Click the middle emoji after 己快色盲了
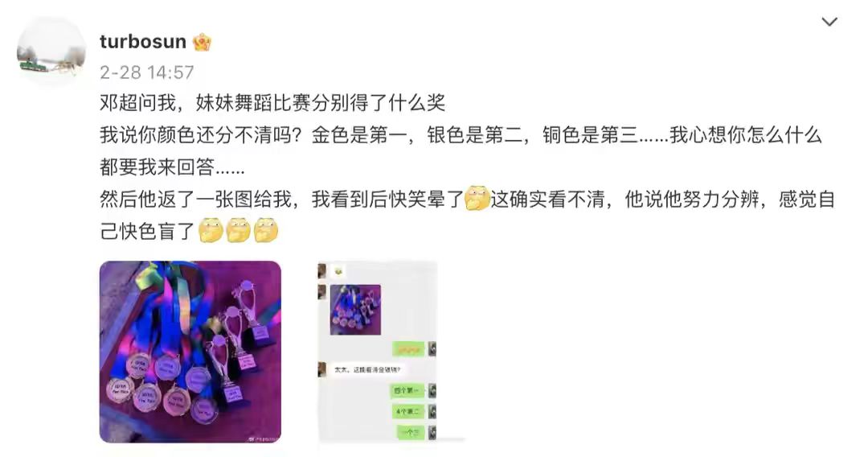The image size is (868, 457). 238,230
